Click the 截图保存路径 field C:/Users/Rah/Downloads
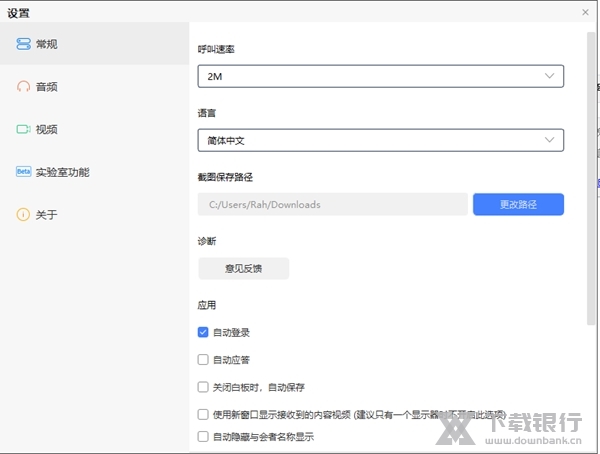 333,204
